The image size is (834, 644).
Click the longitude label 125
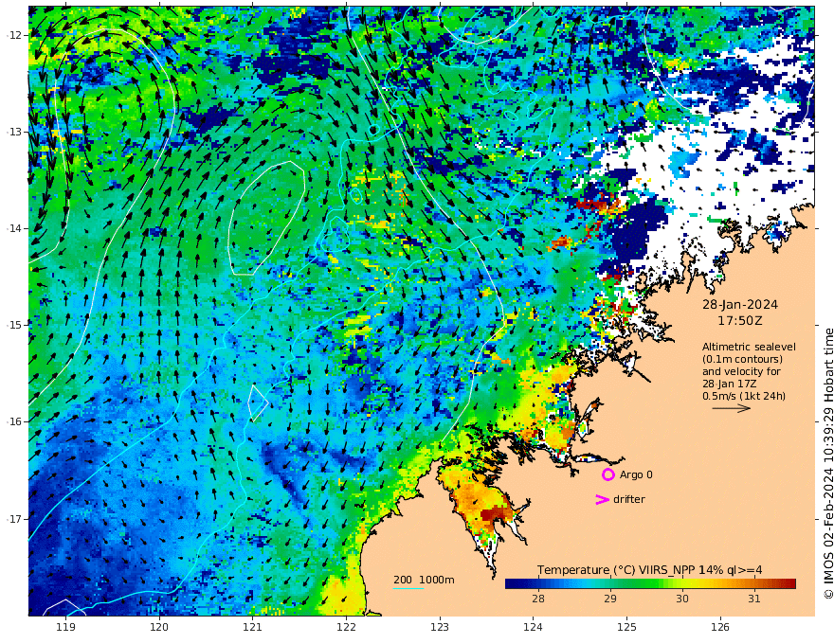(x=626, y=628)
